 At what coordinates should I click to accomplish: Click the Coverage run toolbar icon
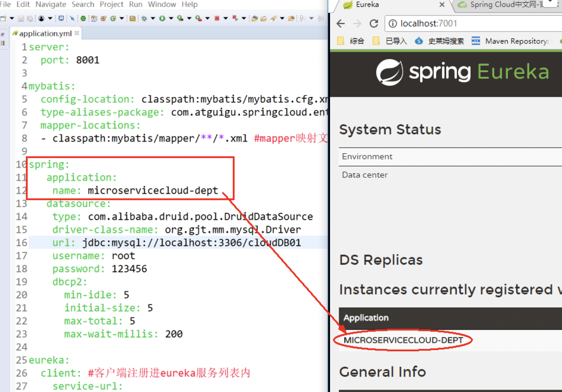coord(180,18)
